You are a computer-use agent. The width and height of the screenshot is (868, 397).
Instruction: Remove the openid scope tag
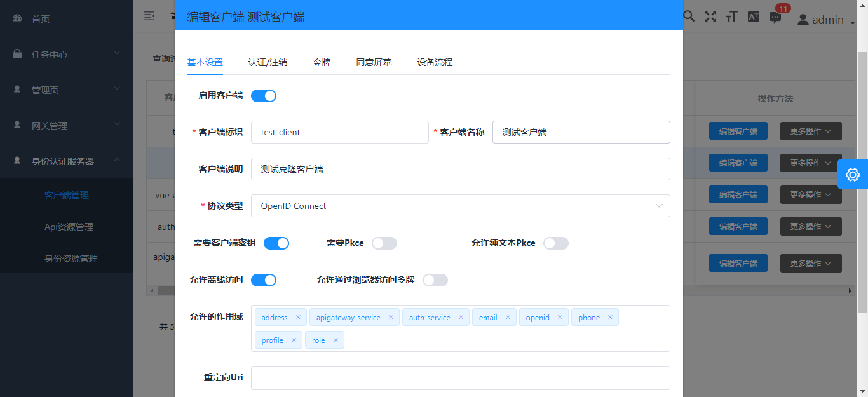coord(560,318)
